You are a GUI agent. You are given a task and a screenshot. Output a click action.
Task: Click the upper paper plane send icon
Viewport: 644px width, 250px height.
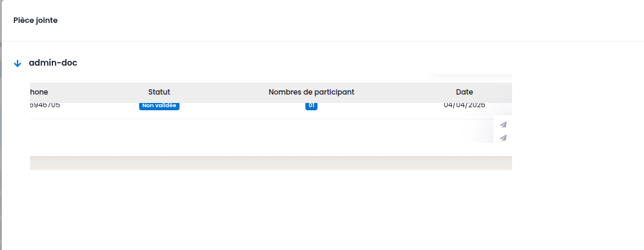pos(504,125)
